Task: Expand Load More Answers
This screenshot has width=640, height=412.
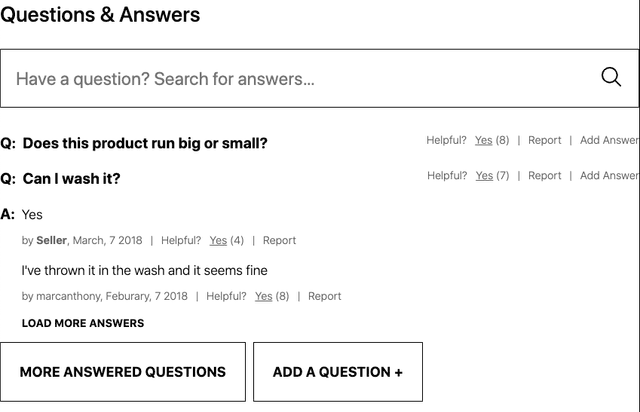Action: click(x=83, y=323)
